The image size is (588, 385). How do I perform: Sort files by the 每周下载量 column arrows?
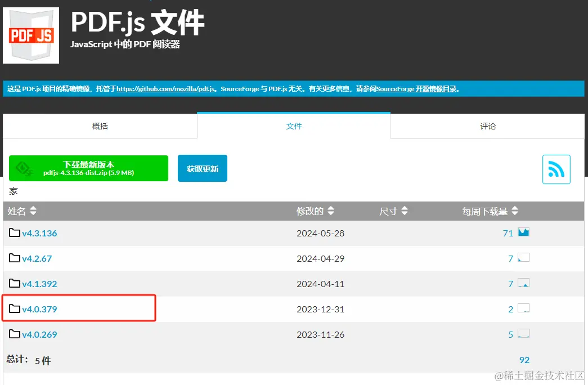515,211
